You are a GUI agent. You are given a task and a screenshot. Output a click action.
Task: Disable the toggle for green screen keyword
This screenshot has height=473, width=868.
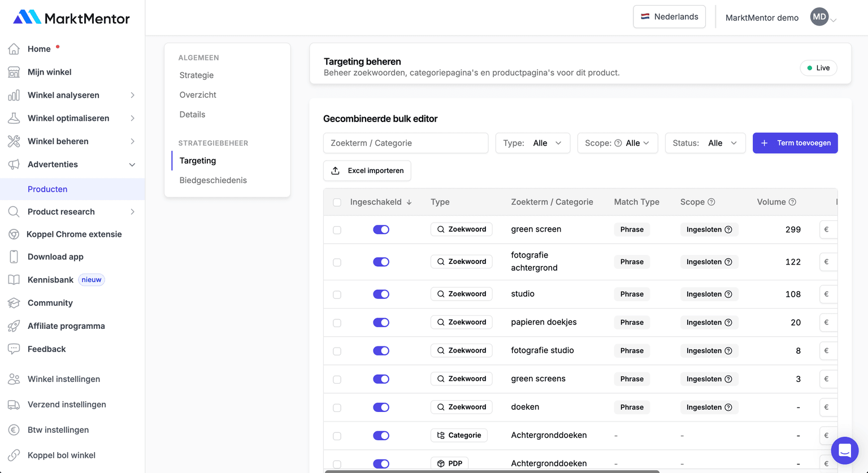pyautogui.click(x=381, y=229)
